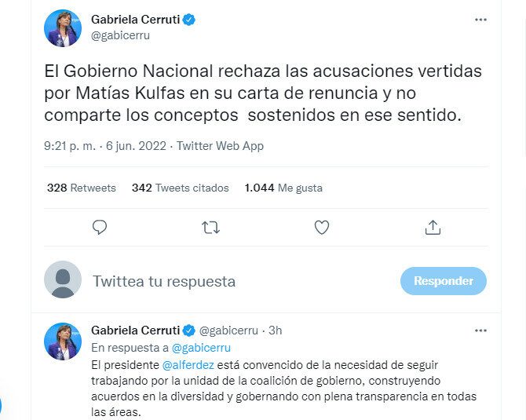526x420 pixels.
Task: Open the @alferdez mention link
Action: click(188, 365)
